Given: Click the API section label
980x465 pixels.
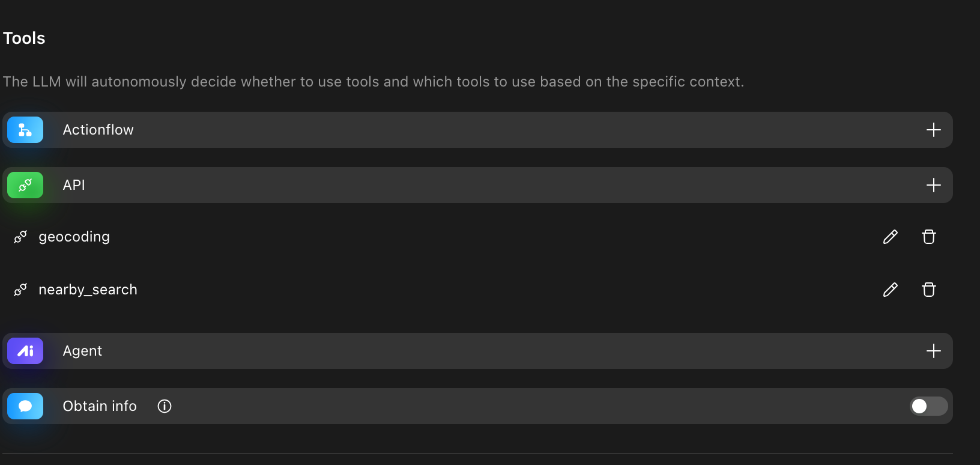Looking at the screenshot, I should pyautogui.click(x=74, y=185).
